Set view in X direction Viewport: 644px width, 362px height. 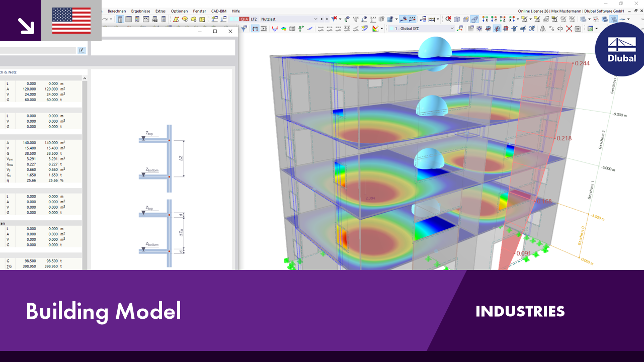pos(486,19)
